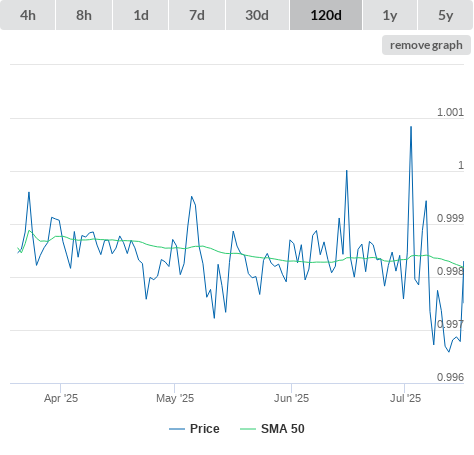
Task: Click the Jul '25 axis label
Action: pyautogui.click(x=405, y=398)
